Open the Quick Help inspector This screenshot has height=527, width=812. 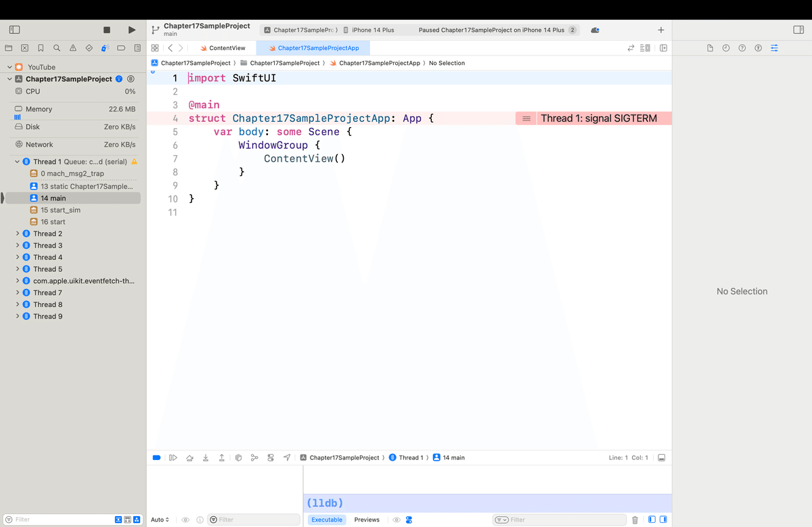pyautogui.click(x=742, y=48)
